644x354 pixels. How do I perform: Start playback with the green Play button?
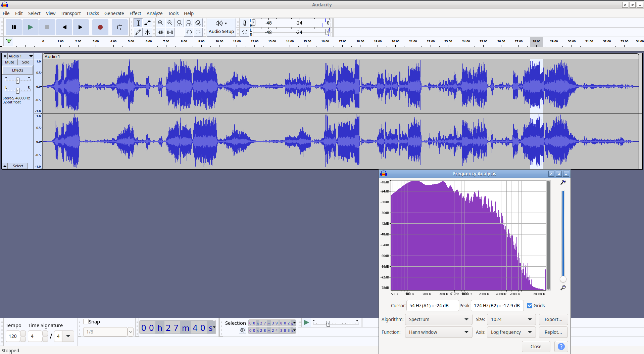point(31,27)
